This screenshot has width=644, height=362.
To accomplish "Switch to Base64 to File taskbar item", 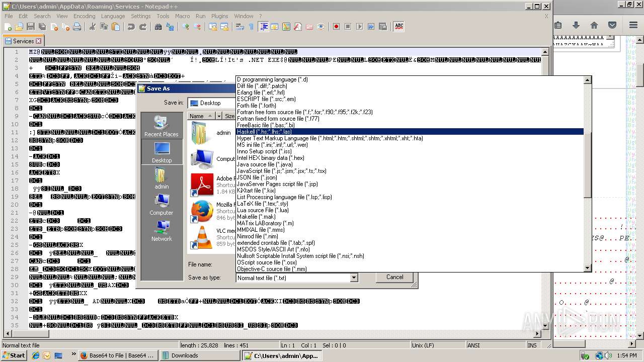I will click(x=119, y=355).
